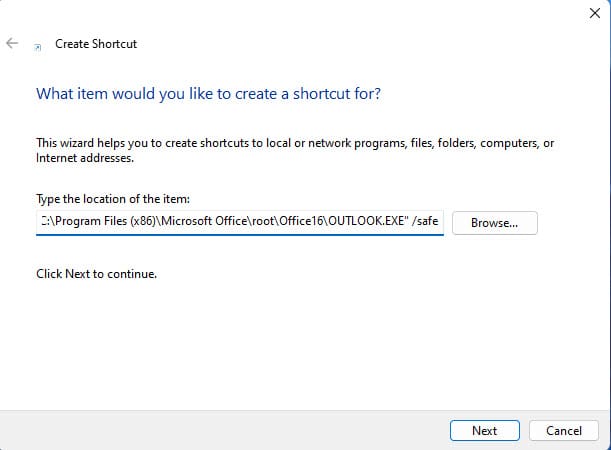Click OUTLOOK.EXE within the location path
611x450 pixels.
pyautogui.click(x=366, y=221)
